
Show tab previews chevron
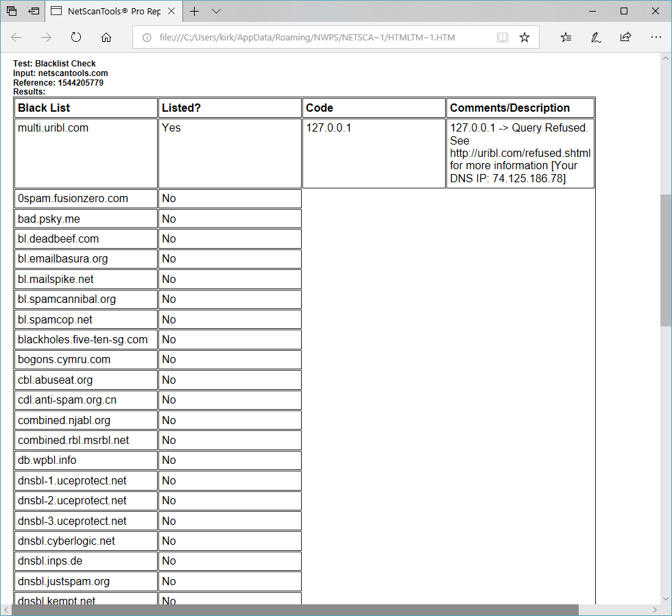point(217,11)
